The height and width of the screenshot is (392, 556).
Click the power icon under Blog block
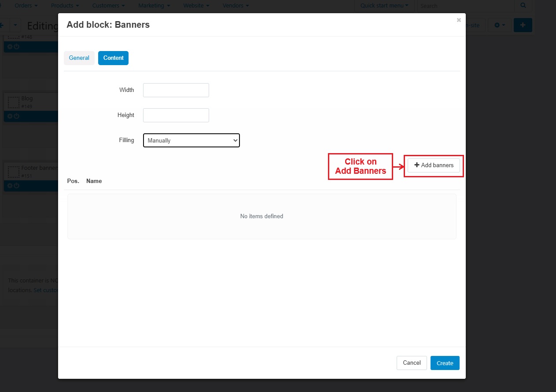click(x=17, y=116)
